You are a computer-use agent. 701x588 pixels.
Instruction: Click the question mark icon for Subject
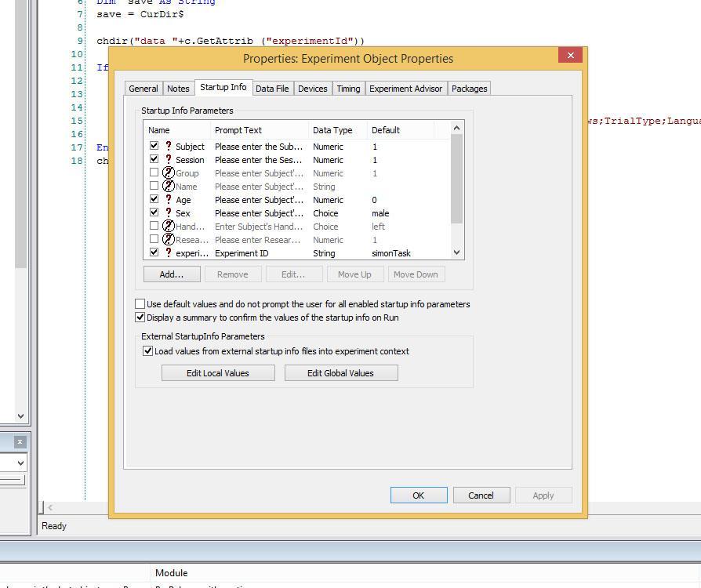[169, 146]
